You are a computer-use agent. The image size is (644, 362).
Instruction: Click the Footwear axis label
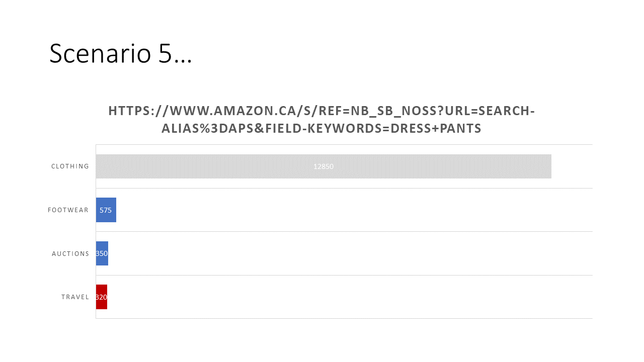tap(68, 210)
